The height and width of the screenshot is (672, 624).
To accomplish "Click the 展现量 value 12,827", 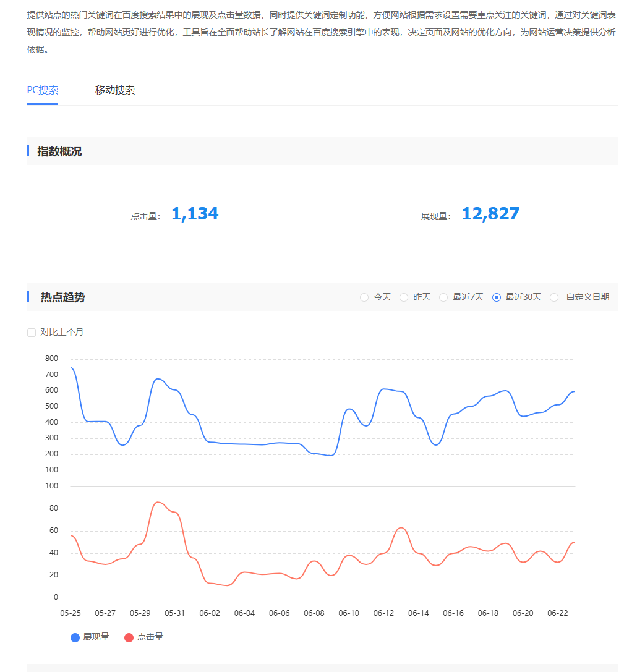I will pos(490,214).
